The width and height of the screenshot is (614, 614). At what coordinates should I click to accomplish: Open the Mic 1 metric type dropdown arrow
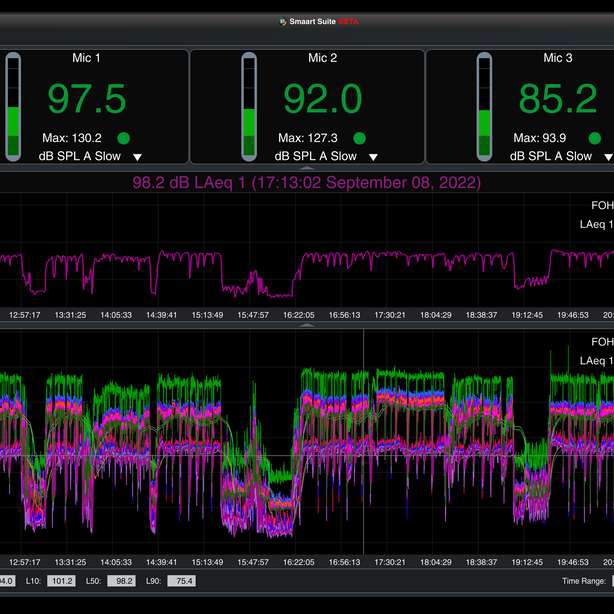pos(138,157)
